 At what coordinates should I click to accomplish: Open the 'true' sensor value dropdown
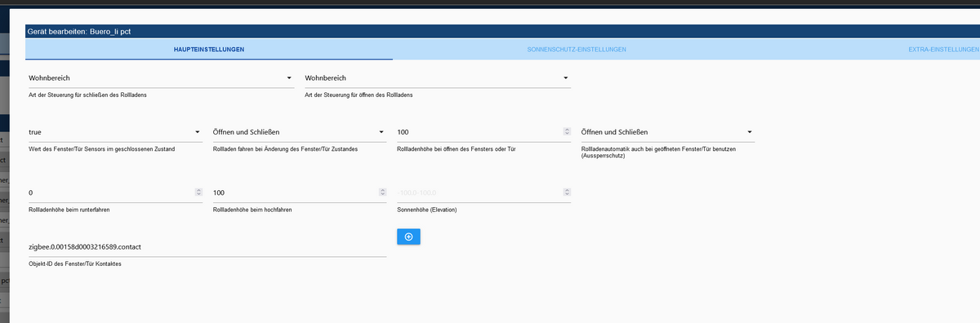(114, 132)
